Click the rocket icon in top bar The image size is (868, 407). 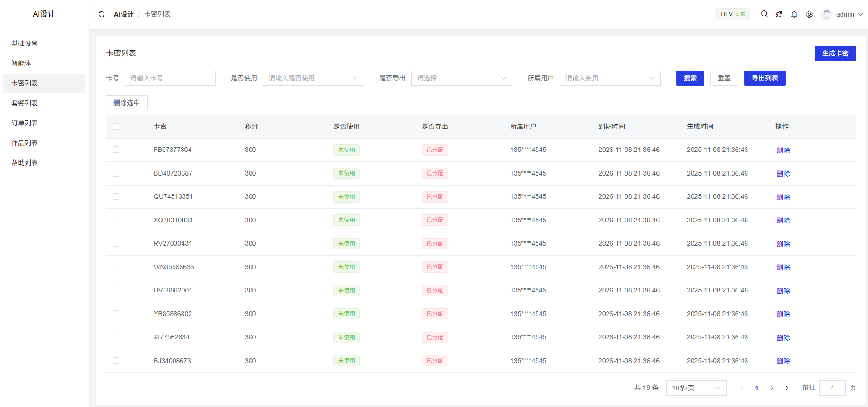coord(779,14)
